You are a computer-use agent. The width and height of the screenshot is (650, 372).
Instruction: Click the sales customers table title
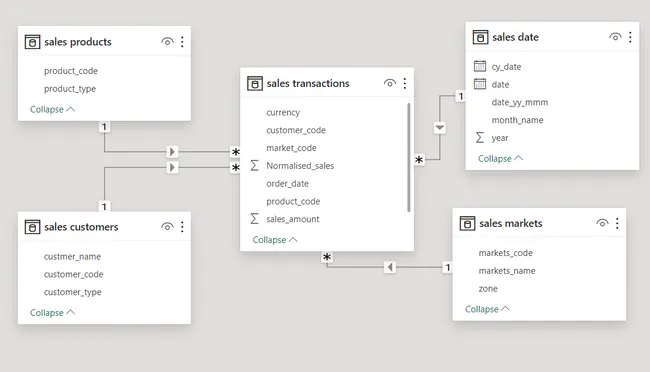click(x=81, y=227)
